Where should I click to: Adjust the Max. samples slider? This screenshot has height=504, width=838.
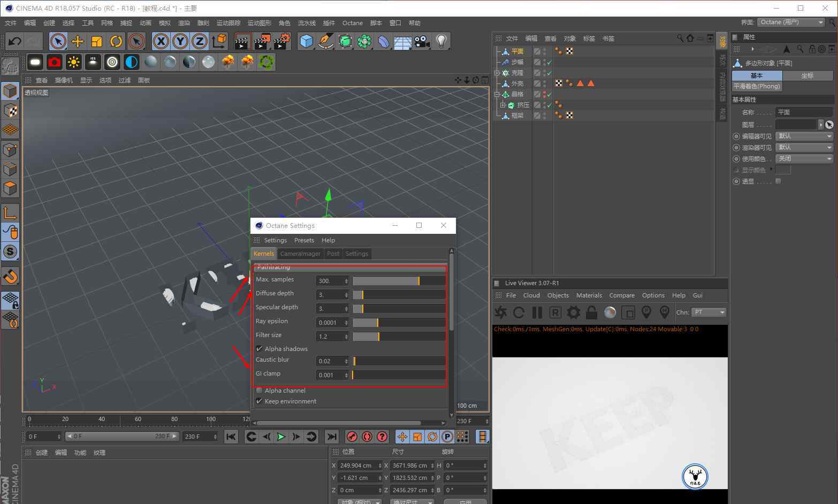click(399, 281)
